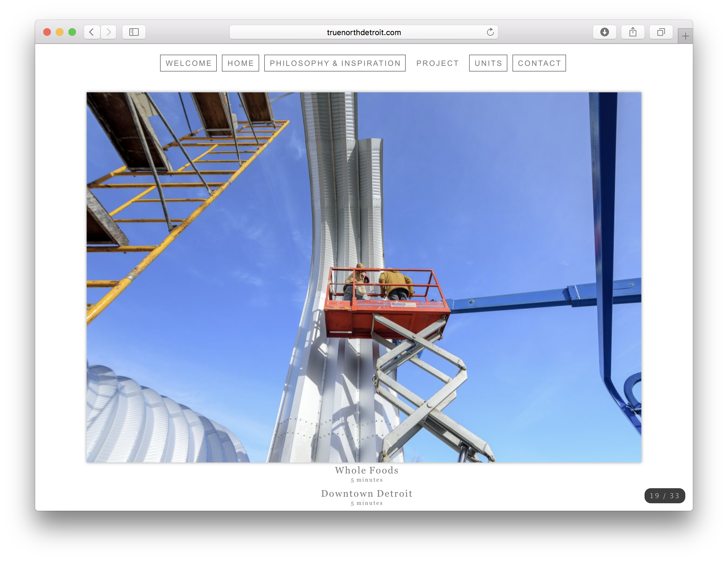The width and height of the screenshot is (728, 561).
Task: Open the UNITS navigation item
Action: click(488, 63)
